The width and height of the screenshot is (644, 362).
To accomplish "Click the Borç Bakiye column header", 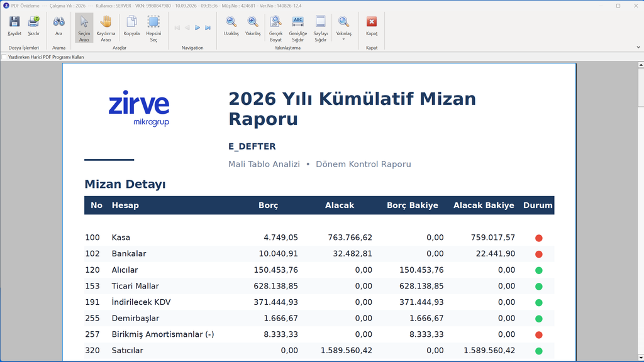I will coord(413,206).
